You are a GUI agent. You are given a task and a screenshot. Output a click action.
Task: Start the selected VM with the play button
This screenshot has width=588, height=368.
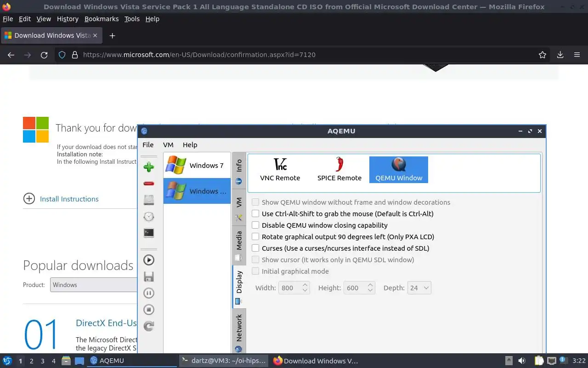click(x=148, y=260)
